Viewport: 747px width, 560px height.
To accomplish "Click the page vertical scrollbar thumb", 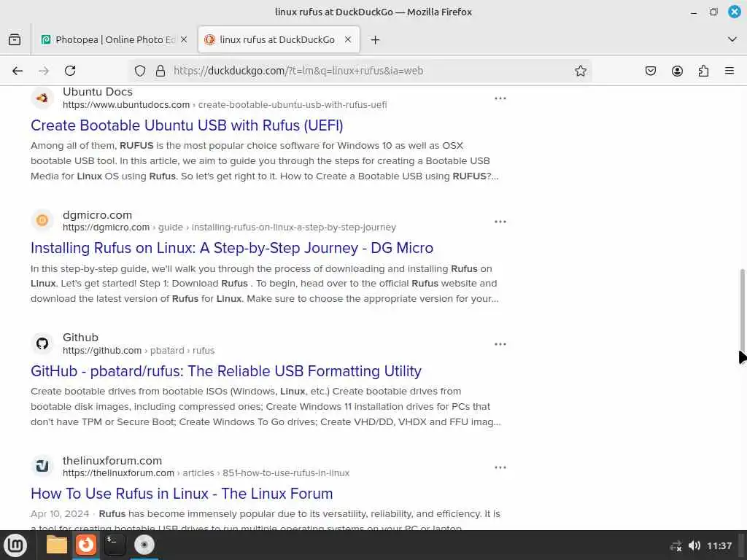I will [742, 309].
